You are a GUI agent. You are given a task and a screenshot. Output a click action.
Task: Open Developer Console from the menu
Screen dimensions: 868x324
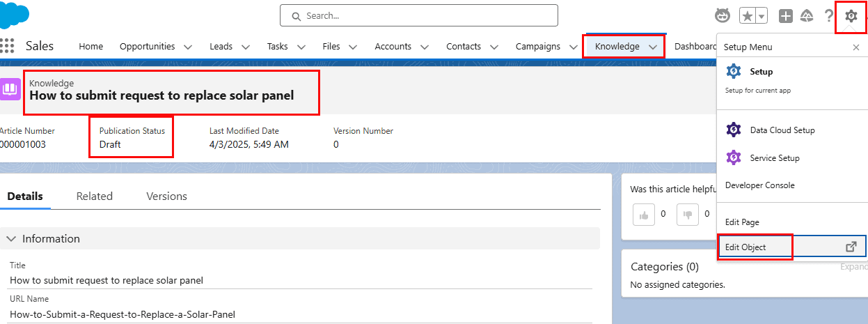(x=759, y=185)
